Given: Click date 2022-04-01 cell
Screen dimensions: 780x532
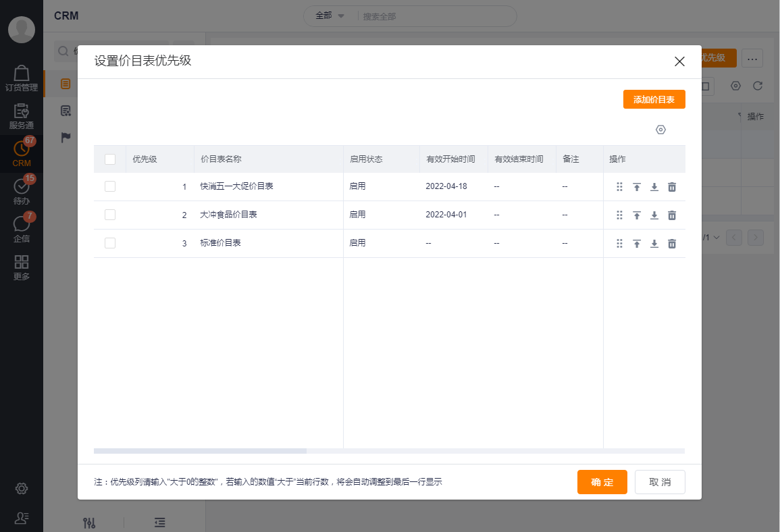Looking at the screenshot, I should tap(446, 215).
